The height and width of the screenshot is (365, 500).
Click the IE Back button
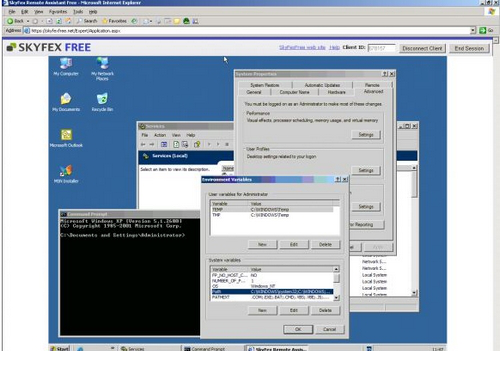pos(15,21)
